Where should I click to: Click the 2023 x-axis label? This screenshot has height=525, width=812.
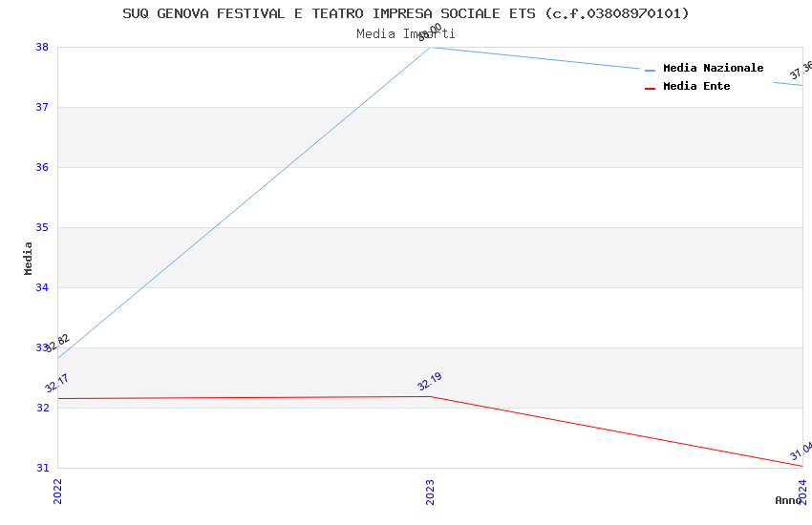pos(430,492)
